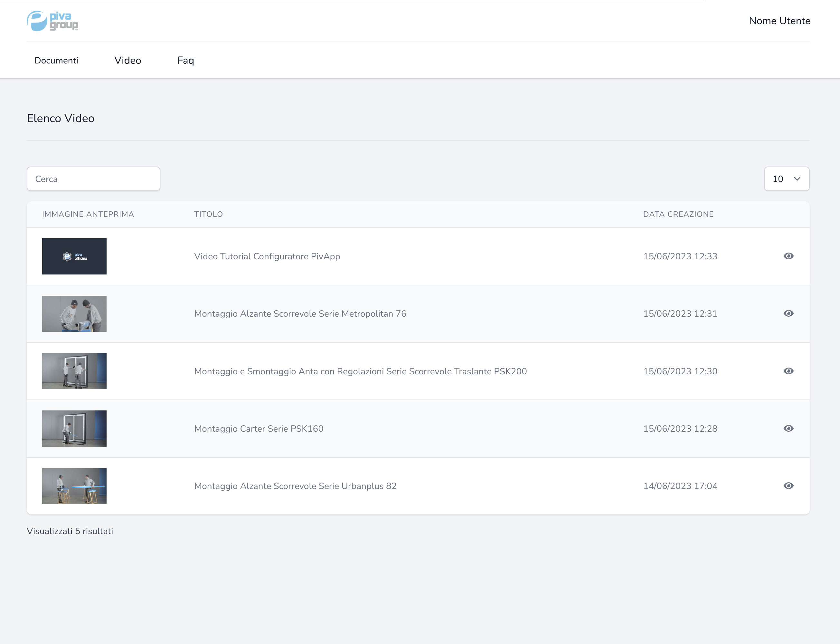Open Nome Utente account menu
Screen dimensions: 840x644
[779, 21]
